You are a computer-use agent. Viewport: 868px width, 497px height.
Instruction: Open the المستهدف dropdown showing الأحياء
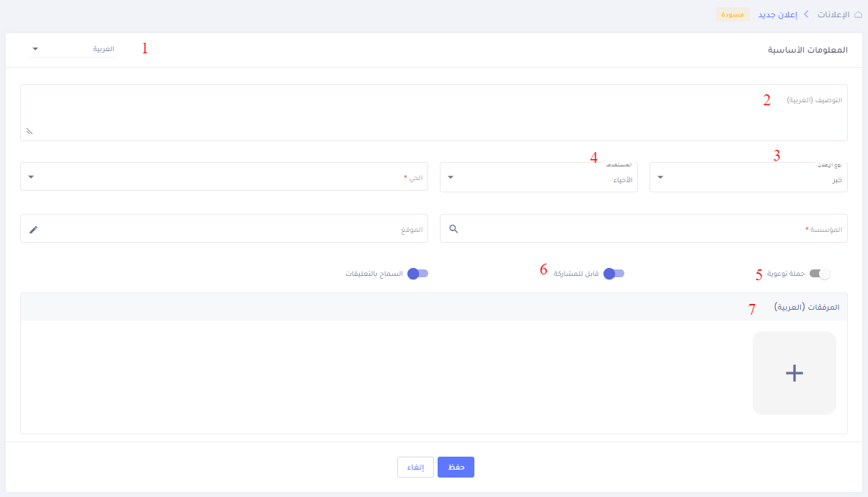(x=538, y=177)
